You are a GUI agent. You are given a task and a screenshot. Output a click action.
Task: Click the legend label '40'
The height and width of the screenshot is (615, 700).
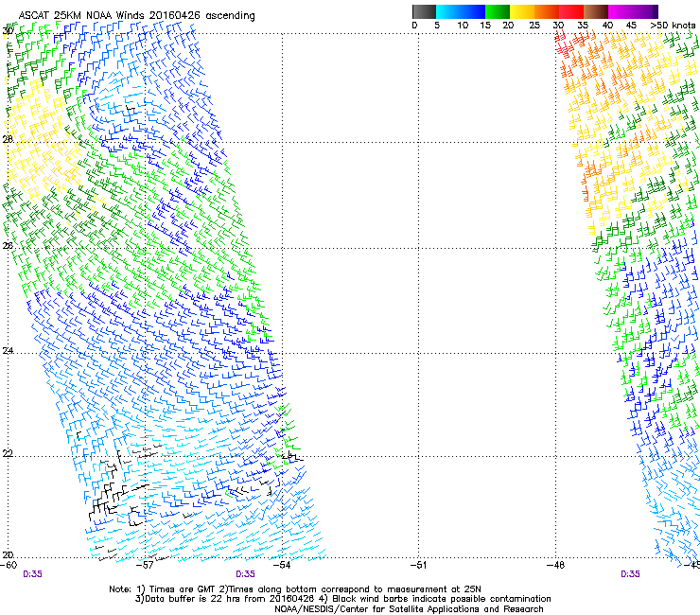(607, 26)
